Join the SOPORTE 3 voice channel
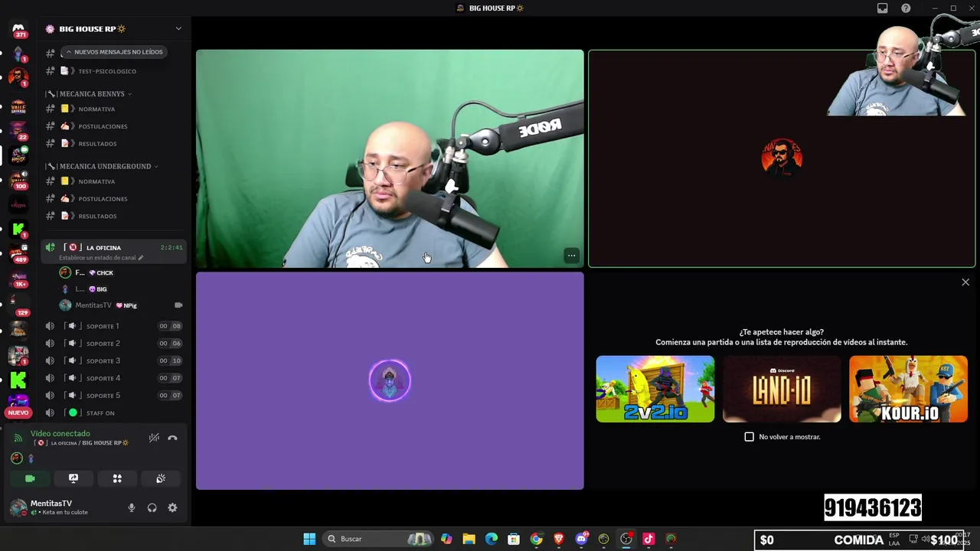This screenshot has width=980, height=551. point(115,360)
